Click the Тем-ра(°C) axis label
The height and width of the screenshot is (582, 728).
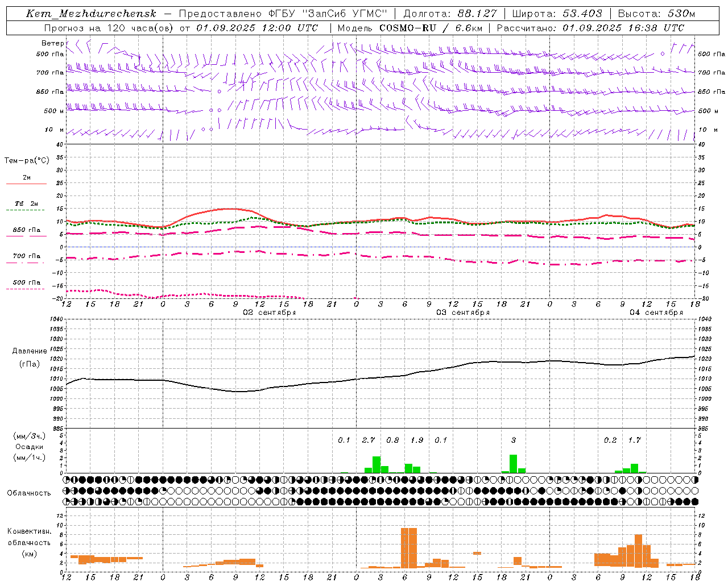[27, 161]
